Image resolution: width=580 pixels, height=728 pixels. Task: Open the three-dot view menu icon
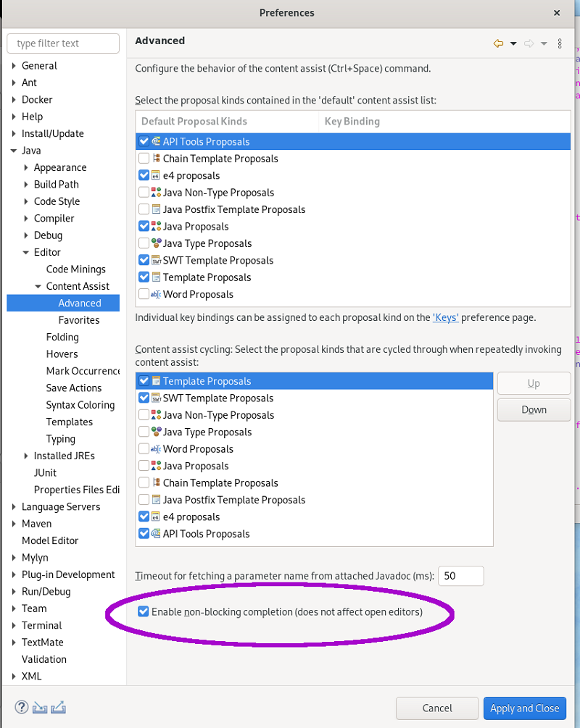pyautogui.click(x=560, y=43)
